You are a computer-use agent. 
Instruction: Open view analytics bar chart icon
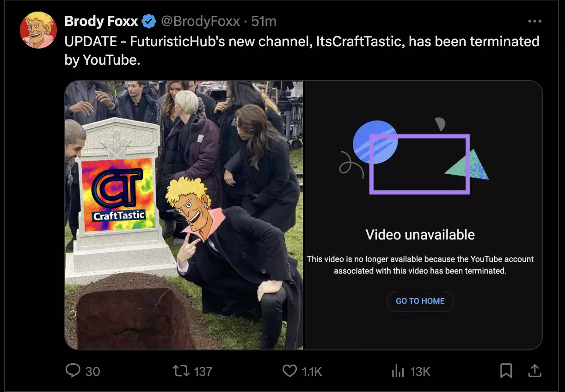398,371
